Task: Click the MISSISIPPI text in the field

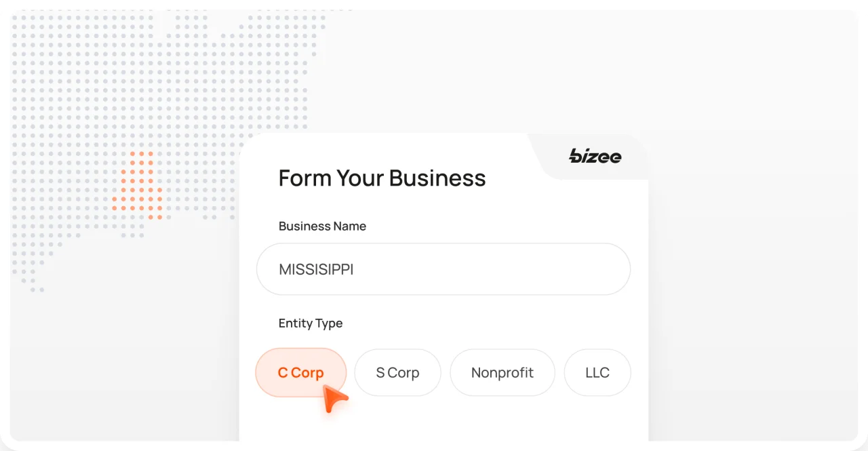Action: pyautogui.click(x=316, y=270)
